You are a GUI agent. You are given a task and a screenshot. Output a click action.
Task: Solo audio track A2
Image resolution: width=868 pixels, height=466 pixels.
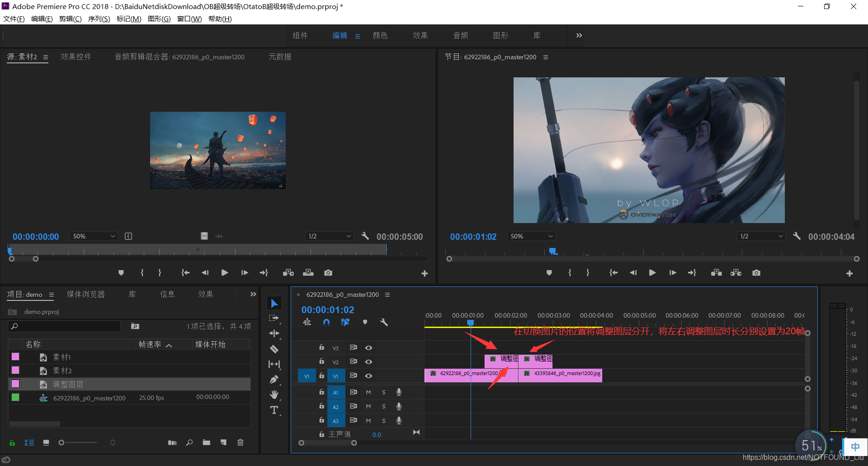coord(384,407)
